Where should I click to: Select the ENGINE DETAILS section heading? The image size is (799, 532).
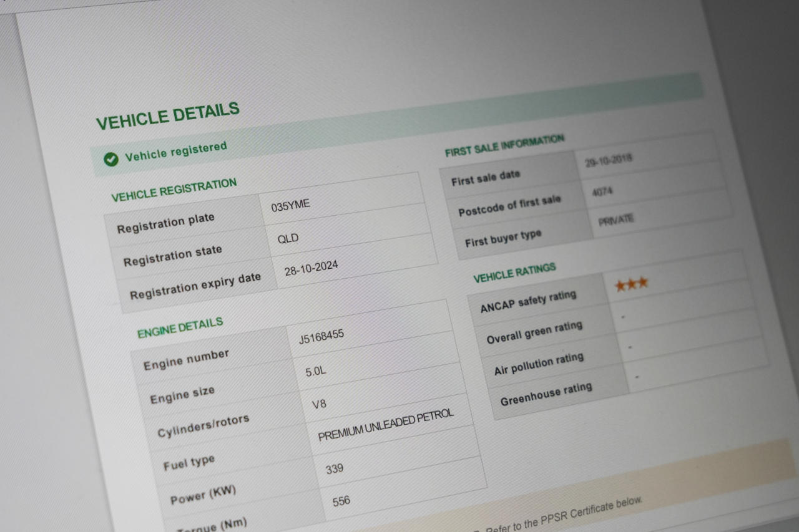click(180, 327)
